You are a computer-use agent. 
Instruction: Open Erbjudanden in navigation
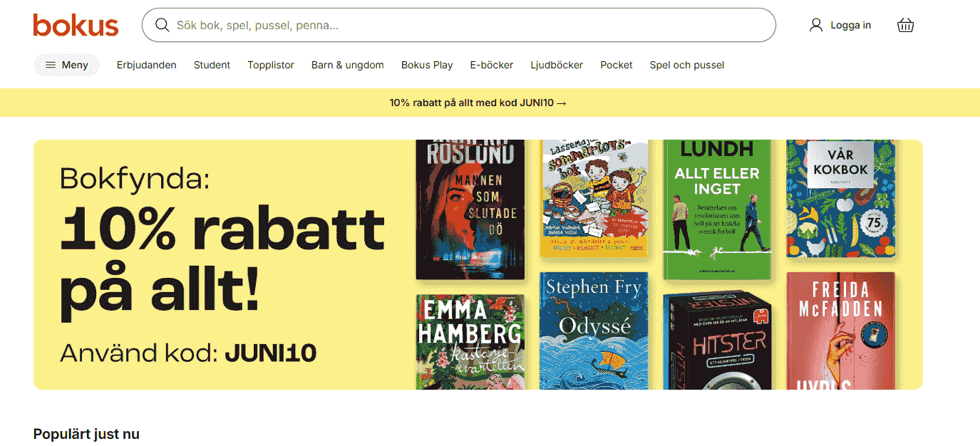pyautogui.click(x=147, y=65)
